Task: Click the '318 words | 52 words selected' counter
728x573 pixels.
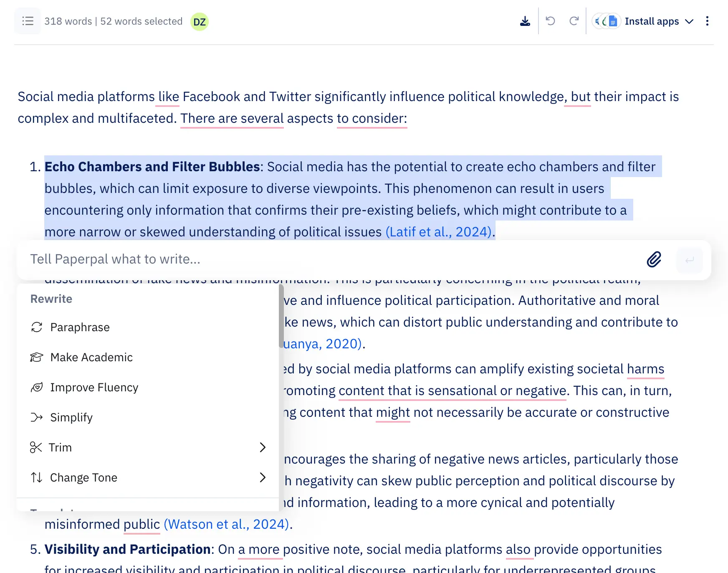Action: (113, 21)
